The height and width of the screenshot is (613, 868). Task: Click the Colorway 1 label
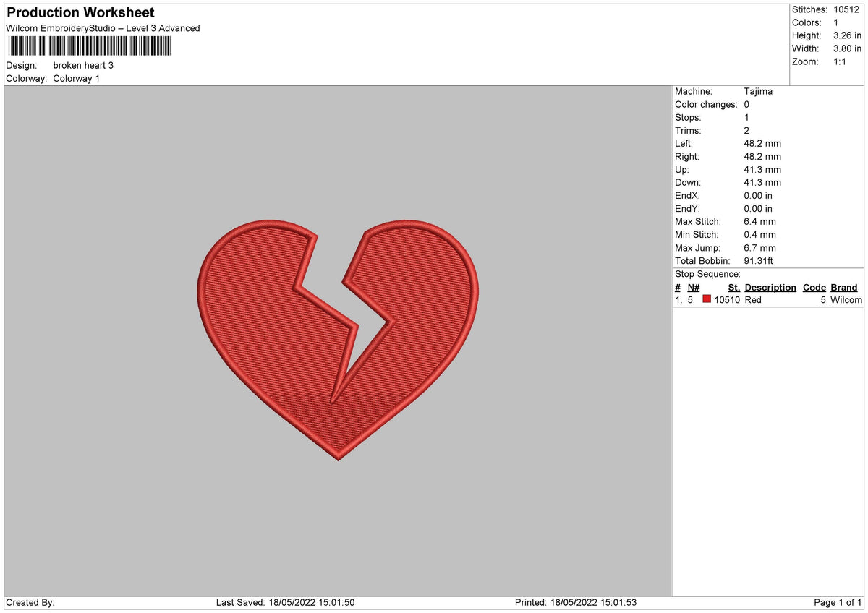[77, 79]
